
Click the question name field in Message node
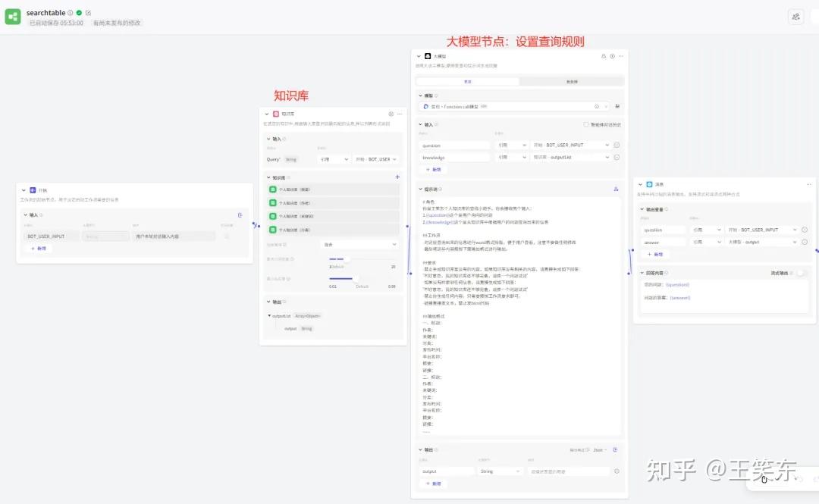click(x=664, y=230)
